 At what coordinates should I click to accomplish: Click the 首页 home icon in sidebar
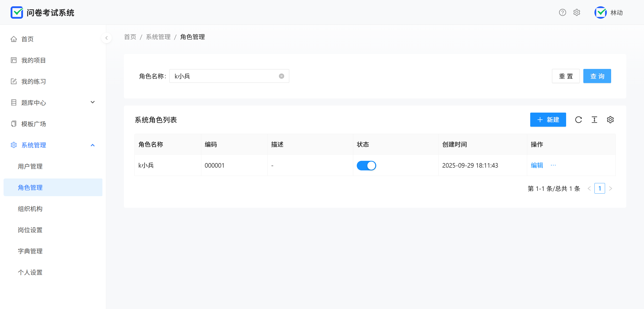coord(14,39)
